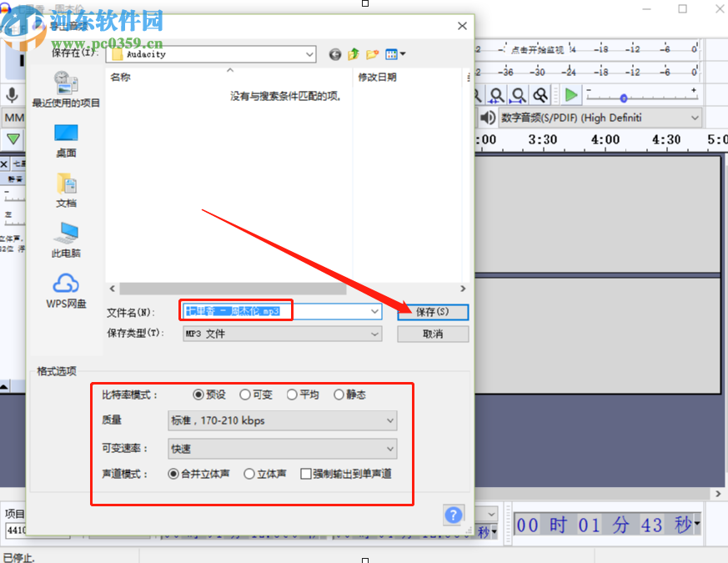Click the speaker playback device icon
Image resolution: width=728 pixels, height=563 pixels.
488,118
